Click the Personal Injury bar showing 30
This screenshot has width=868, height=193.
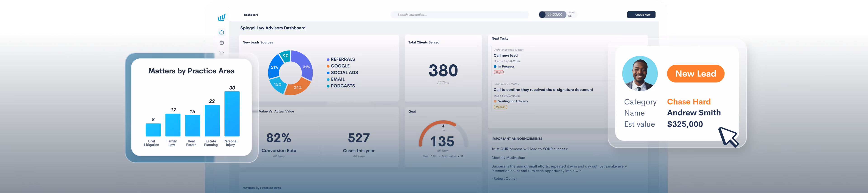point(232,114)
